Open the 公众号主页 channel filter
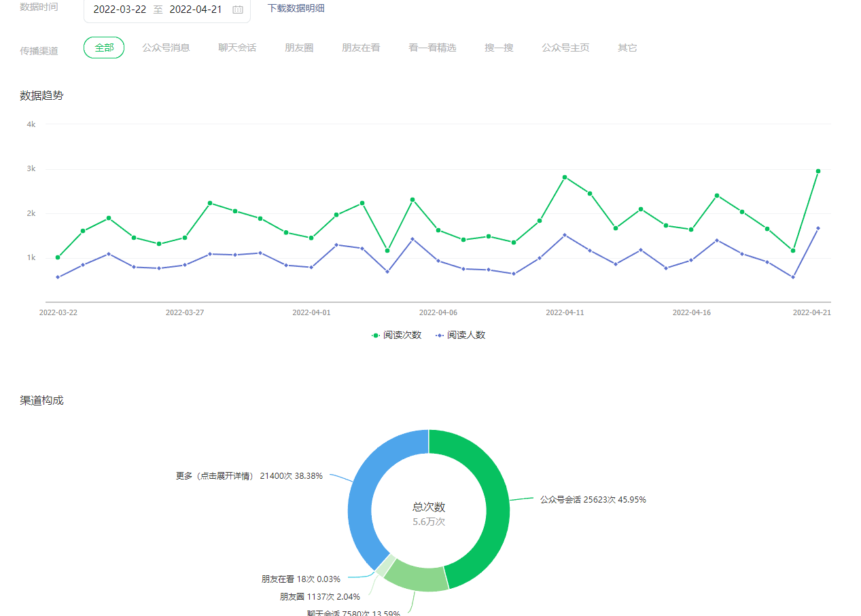Screen dimensions: 861x616 point(565,48)
